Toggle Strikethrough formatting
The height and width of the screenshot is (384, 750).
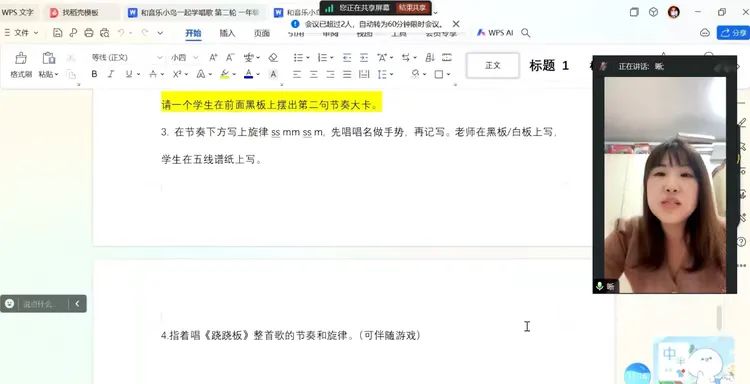[x=153, y=74]
